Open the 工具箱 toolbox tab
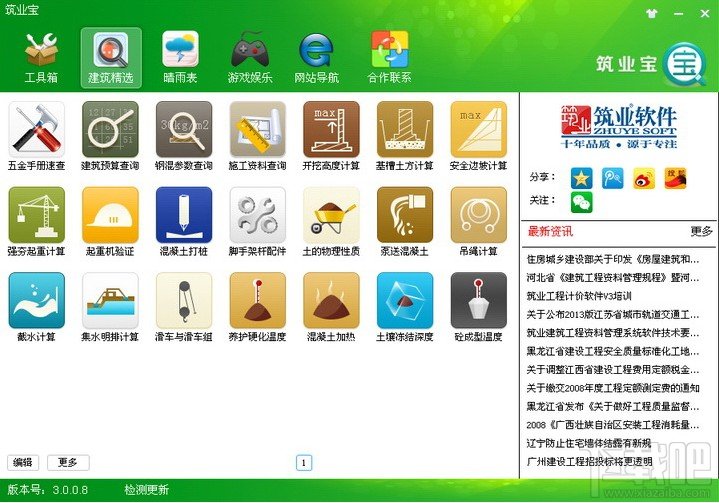Screen dimensions: 719x503 [41, 58]
